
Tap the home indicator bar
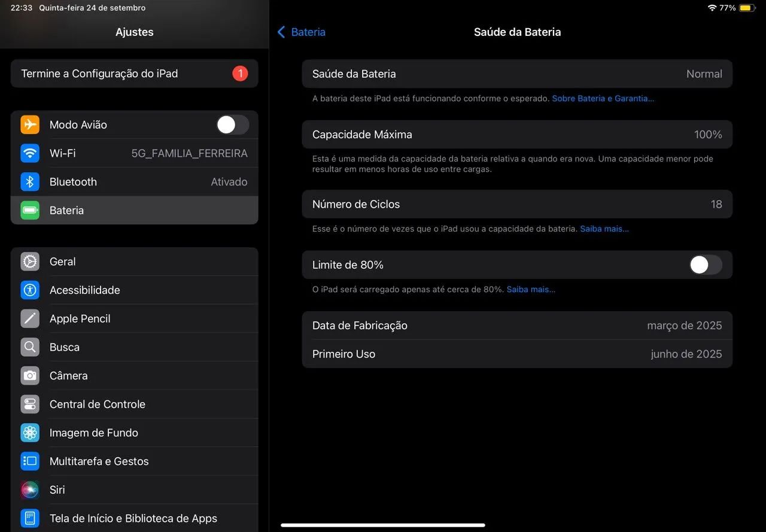[x=383, y=525]
